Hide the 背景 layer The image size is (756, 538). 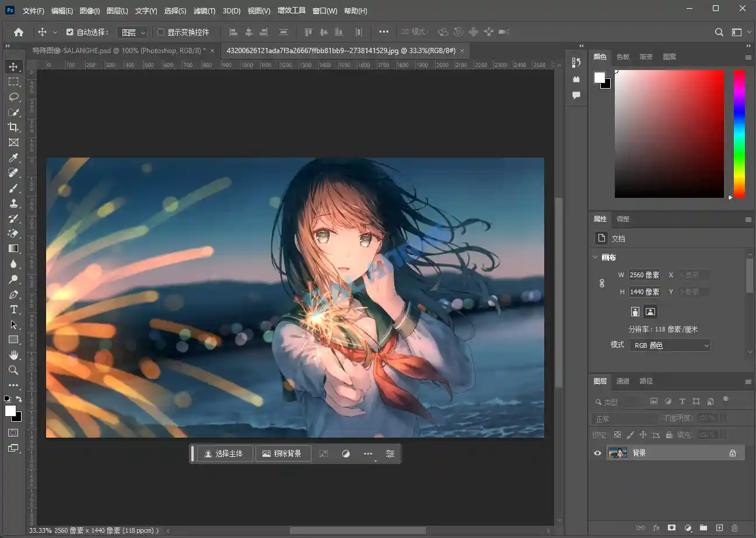tap(597, 453)
